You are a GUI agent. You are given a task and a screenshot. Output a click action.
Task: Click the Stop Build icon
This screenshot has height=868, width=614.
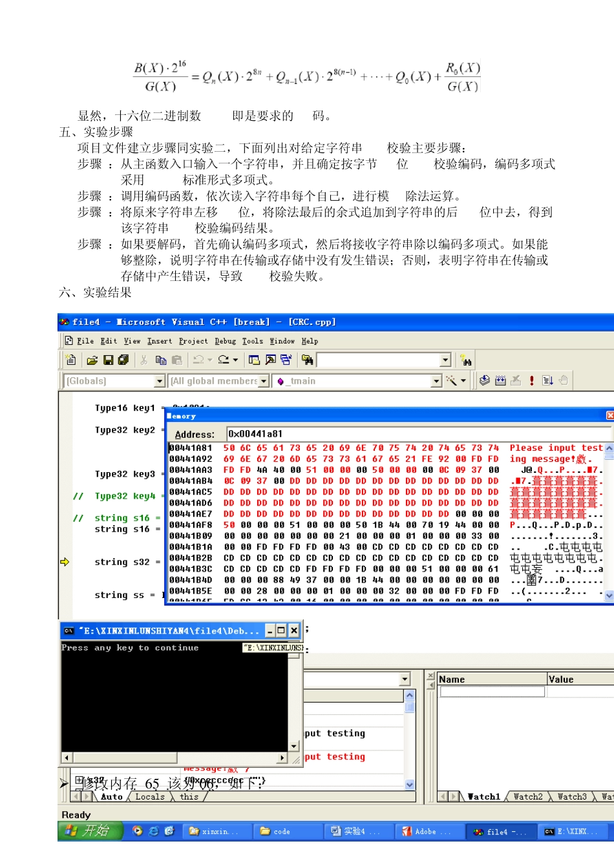coord(516,380)
